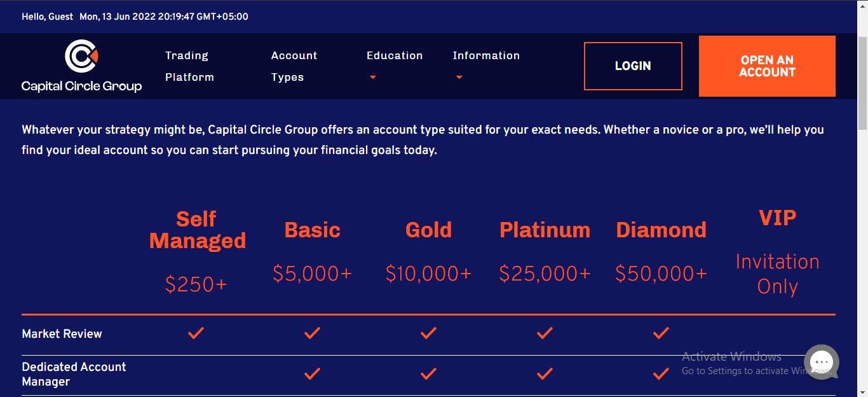Click Dedicated Account Manager checkmark under Diamond

[x=661, y=373]
